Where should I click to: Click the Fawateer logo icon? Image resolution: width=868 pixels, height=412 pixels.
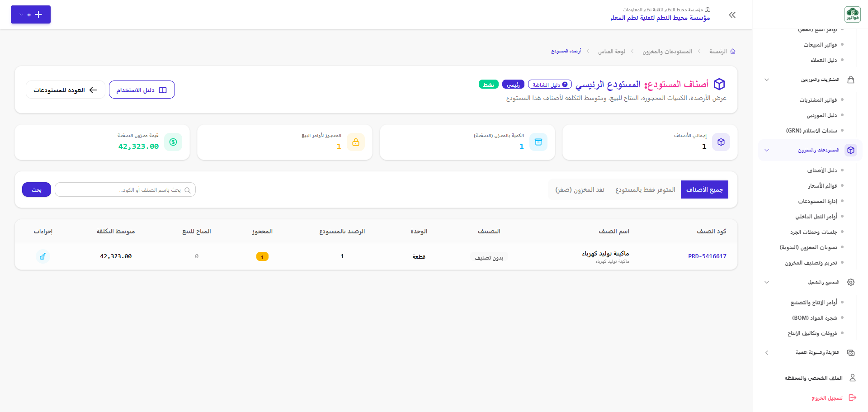(x=852, y=14)
